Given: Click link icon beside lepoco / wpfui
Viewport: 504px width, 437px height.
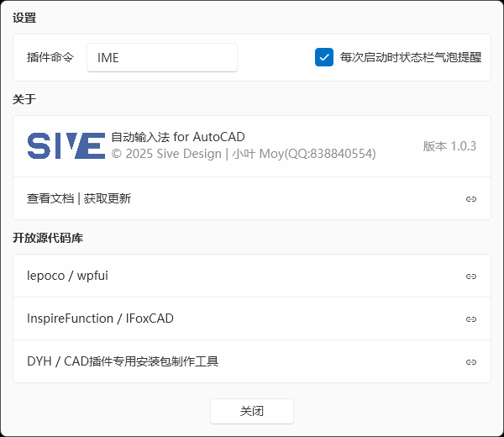Looking at the screenshot, I should pos(471,276).
